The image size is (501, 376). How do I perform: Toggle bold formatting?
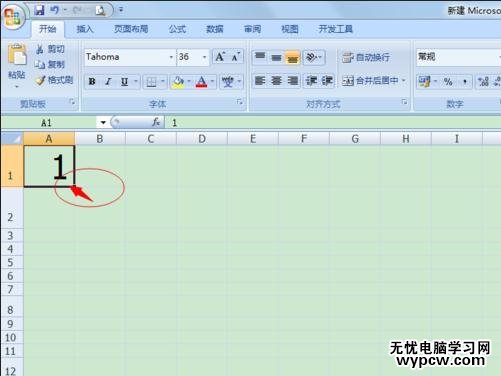92,81
